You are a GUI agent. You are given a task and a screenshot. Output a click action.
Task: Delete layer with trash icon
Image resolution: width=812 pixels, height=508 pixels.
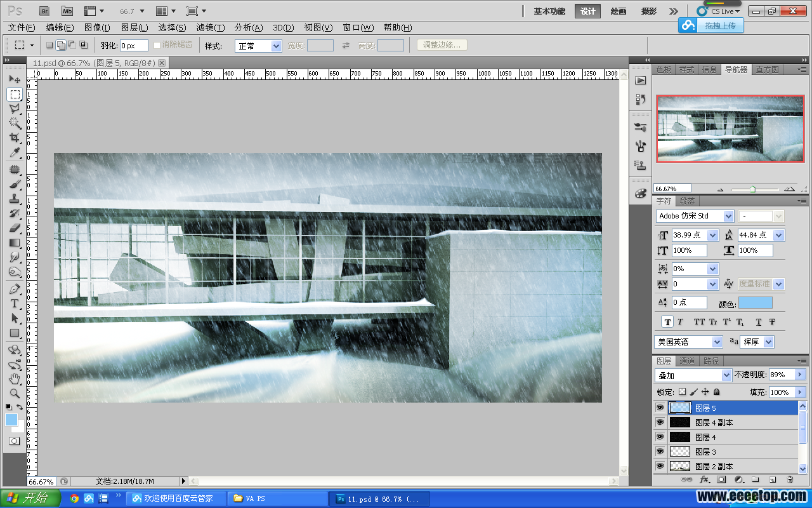pyautogui.click(x=790, y=479)
